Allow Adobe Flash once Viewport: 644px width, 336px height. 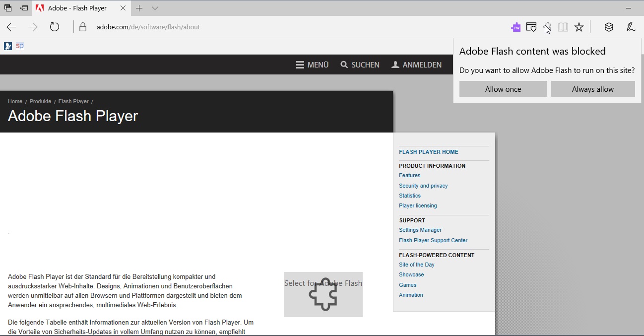(503, 89)
